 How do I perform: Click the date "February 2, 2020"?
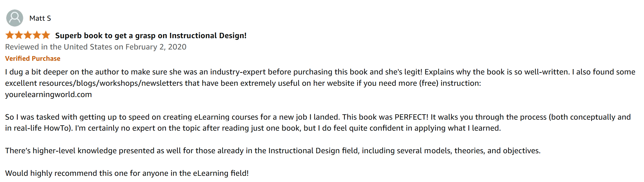(x=156, y=47)
